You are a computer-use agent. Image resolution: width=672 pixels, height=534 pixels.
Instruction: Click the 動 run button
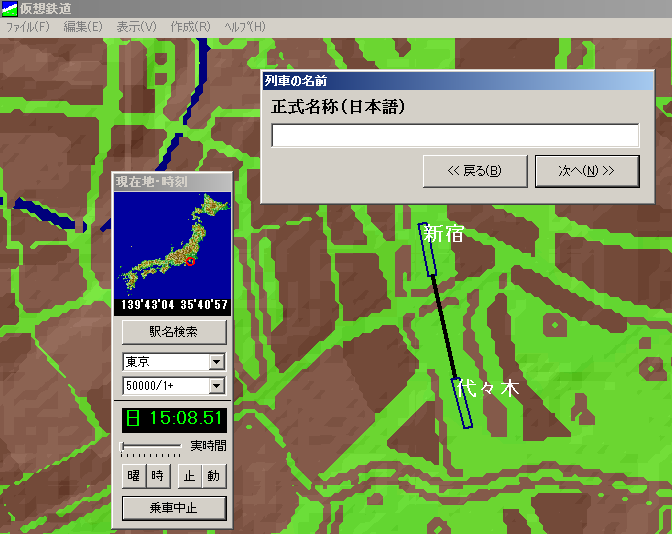213,476
